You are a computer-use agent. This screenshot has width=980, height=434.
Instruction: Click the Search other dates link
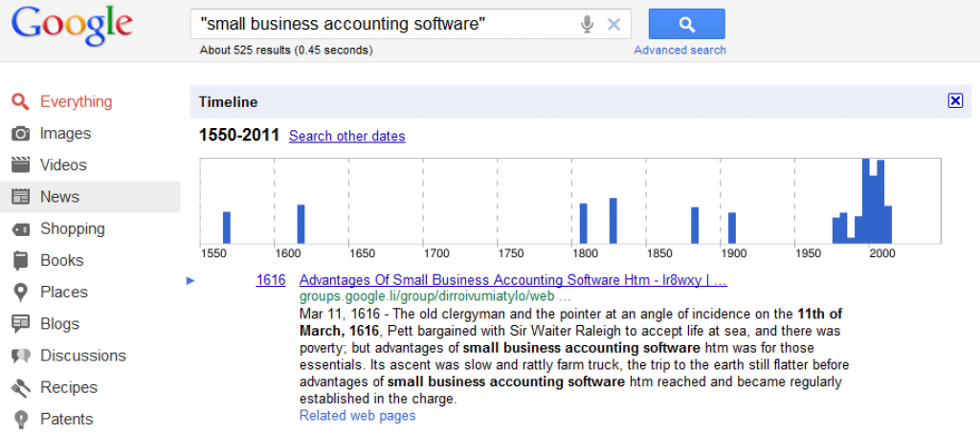click(x=346, y=136)
